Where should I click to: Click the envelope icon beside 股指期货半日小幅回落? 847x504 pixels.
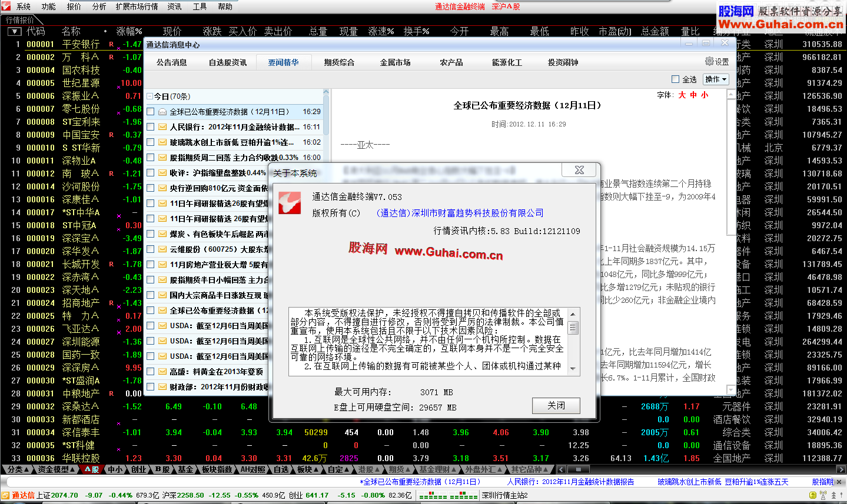click(162, 280)
